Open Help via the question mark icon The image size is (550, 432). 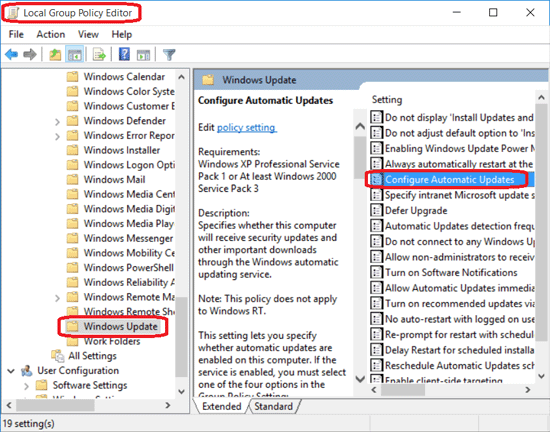pos(124,54)
